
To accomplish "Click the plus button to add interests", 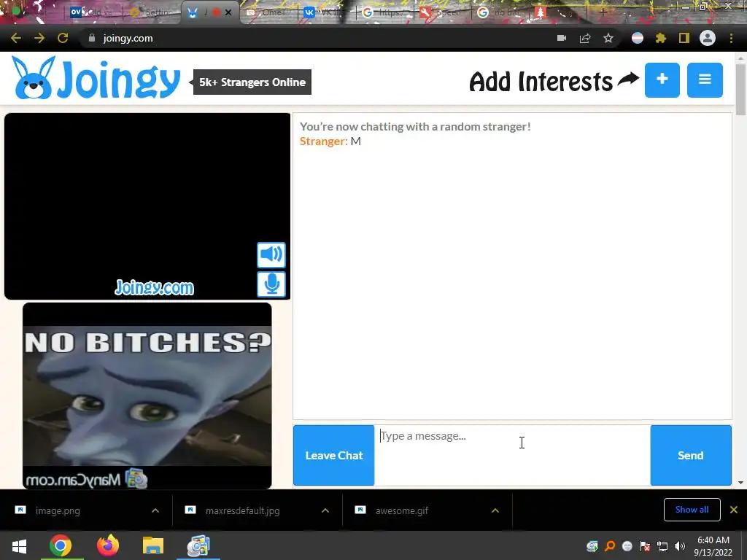I will pyautogui.click(x=662, y=80).
